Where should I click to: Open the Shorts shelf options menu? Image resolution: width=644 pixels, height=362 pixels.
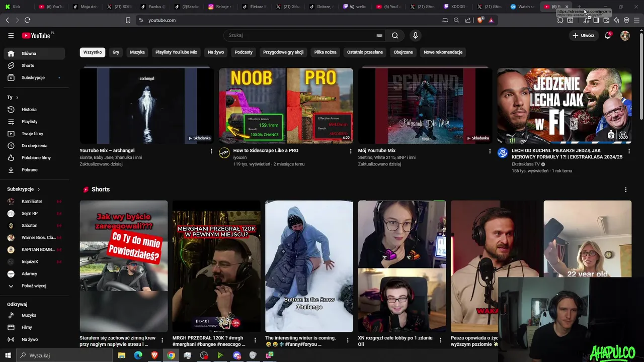tap(626, 190)
